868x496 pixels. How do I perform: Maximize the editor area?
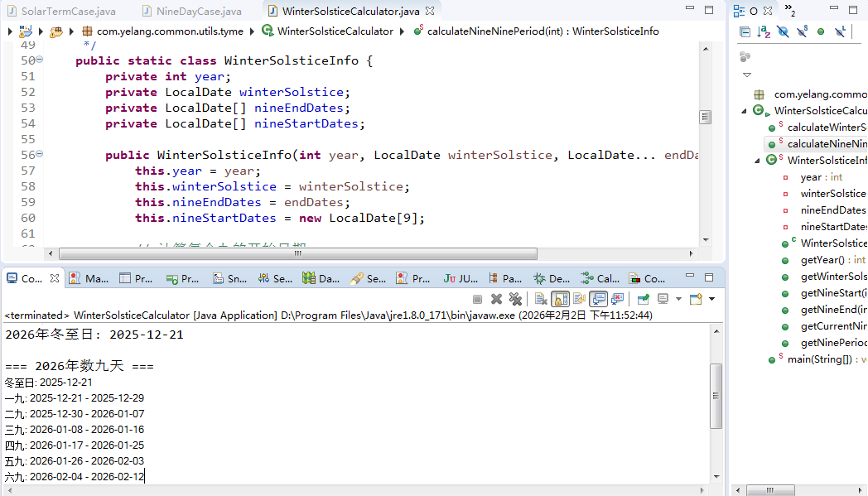709,9
